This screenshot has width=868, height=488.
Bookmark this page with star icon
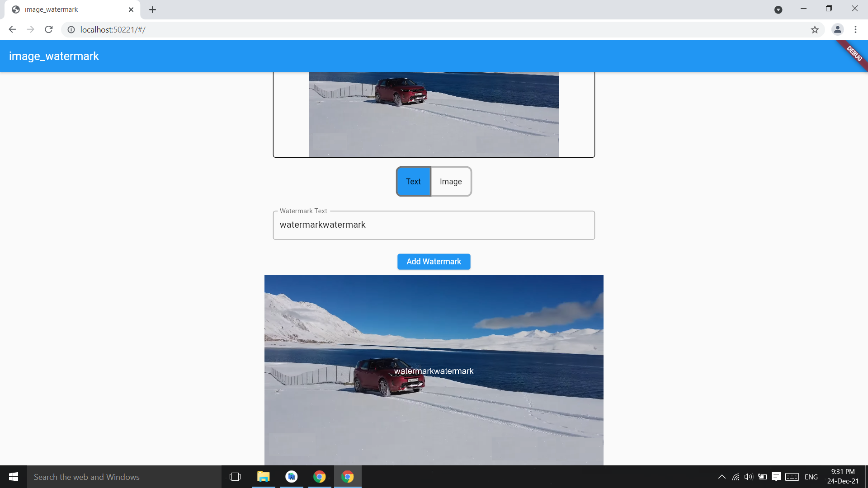click(x=815, y=30)
